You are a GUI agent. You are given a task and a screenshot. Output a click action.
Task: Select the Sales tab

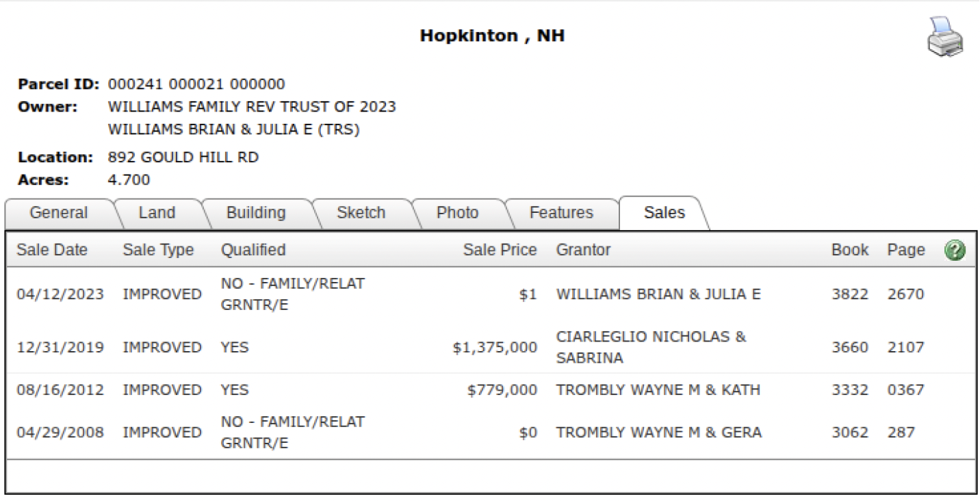point(664,213)
